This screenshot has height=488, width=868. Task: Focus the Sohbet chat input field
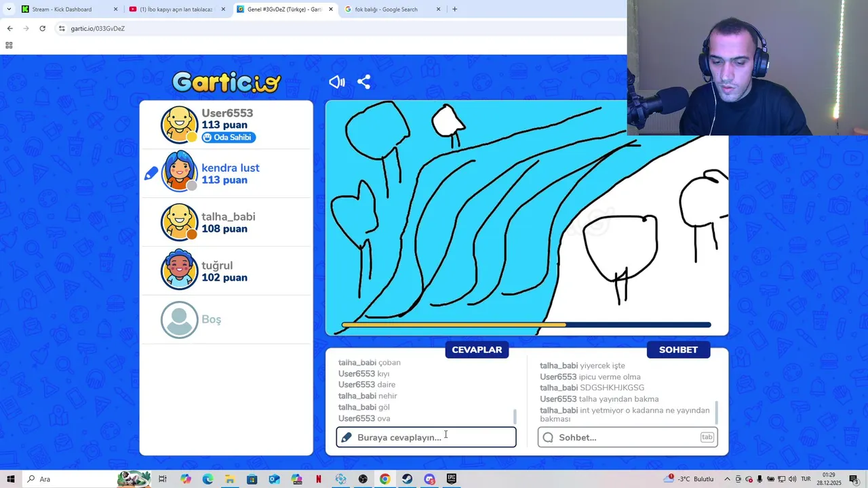click(x=628, y=437)
